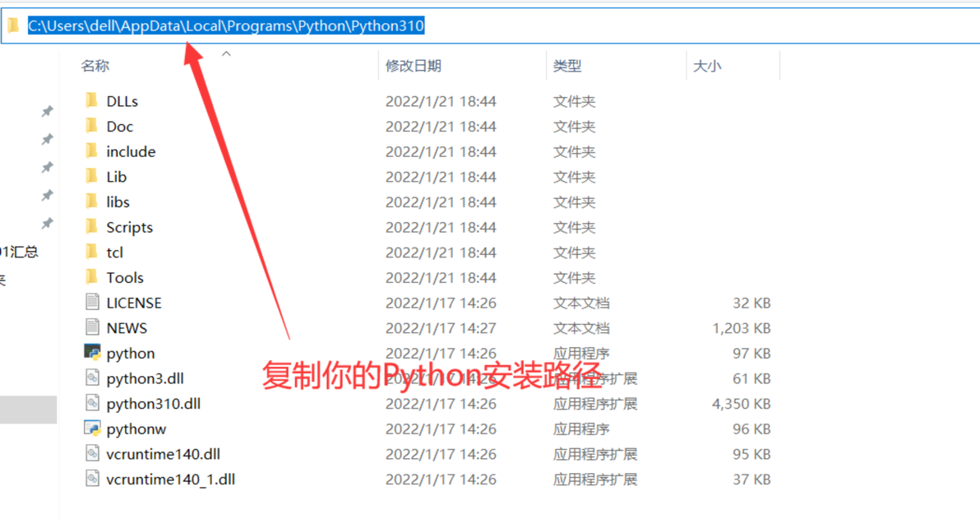Select the Scripts folder name

(x=129, y=227)
